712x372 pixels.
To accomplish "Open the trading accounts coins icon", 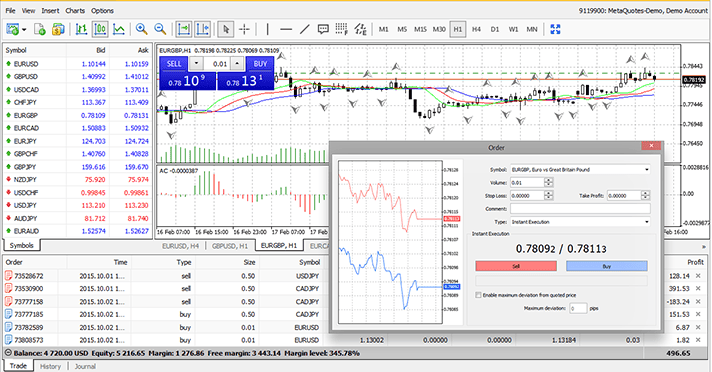I will pos(58,30).
